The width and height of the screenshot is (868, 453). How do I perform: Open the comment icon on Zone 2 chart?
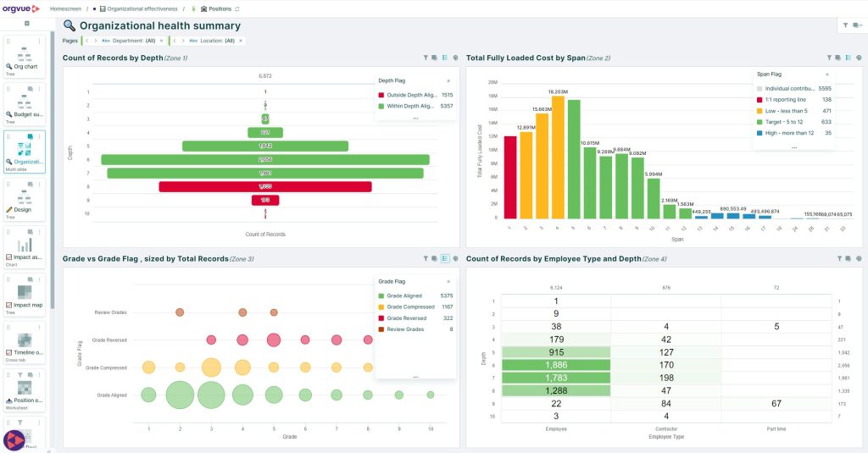pos(838,58)
